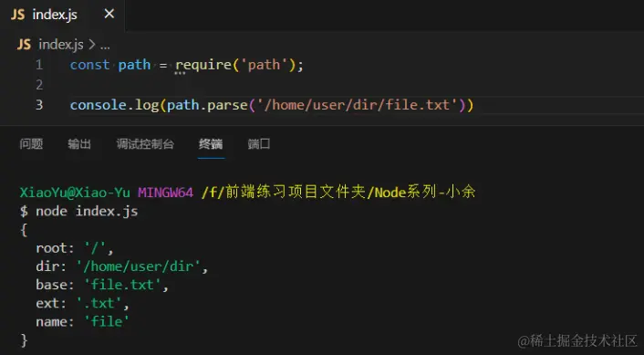
Task: Open the 输出 panel tab
Action: point(79,144)
